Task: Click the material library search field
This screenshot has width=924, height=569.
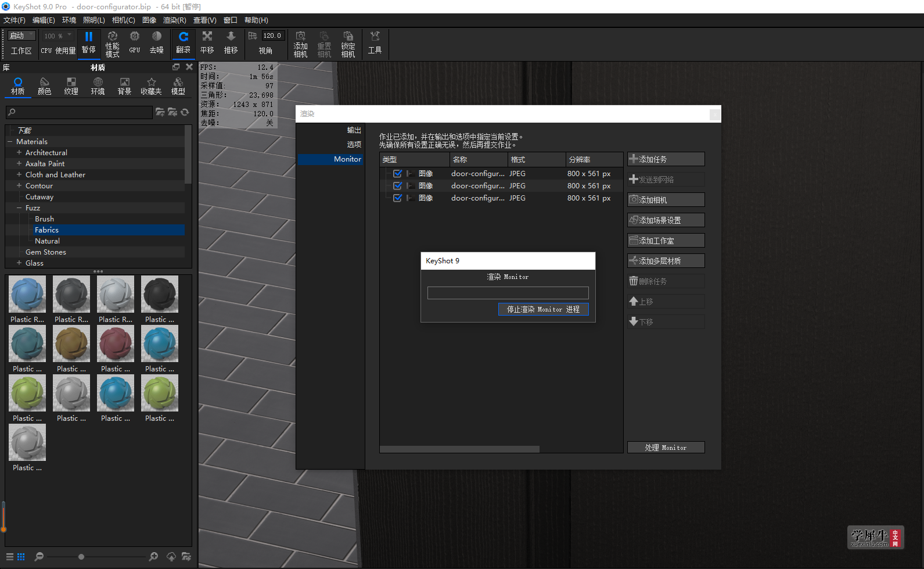Action: coord(79,112)
